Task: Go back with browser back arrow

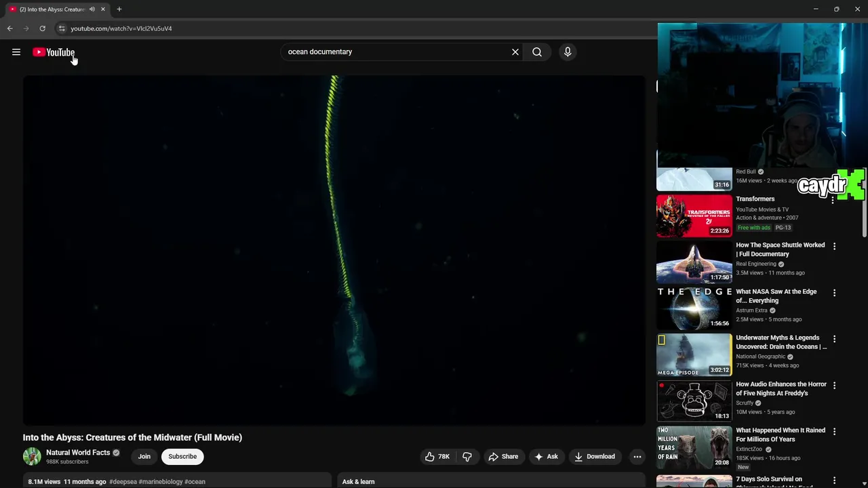Action: (x=9, y=28)
